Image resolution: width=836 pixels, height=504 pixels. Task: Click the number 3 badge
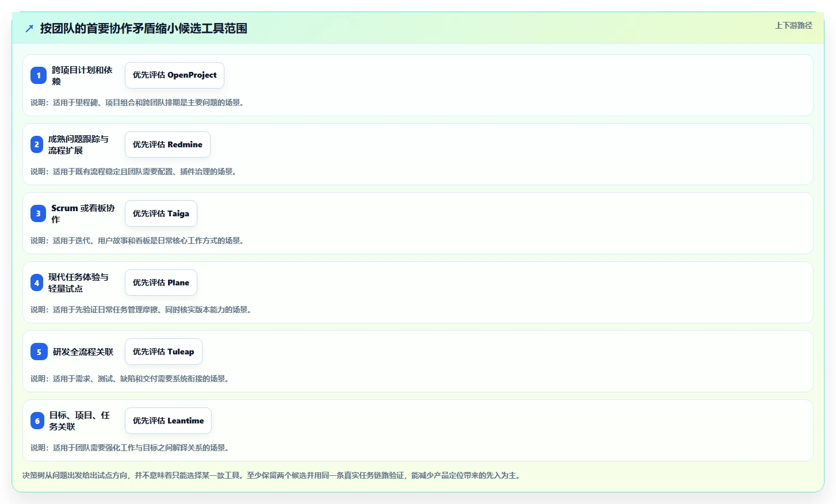[39, 213]
